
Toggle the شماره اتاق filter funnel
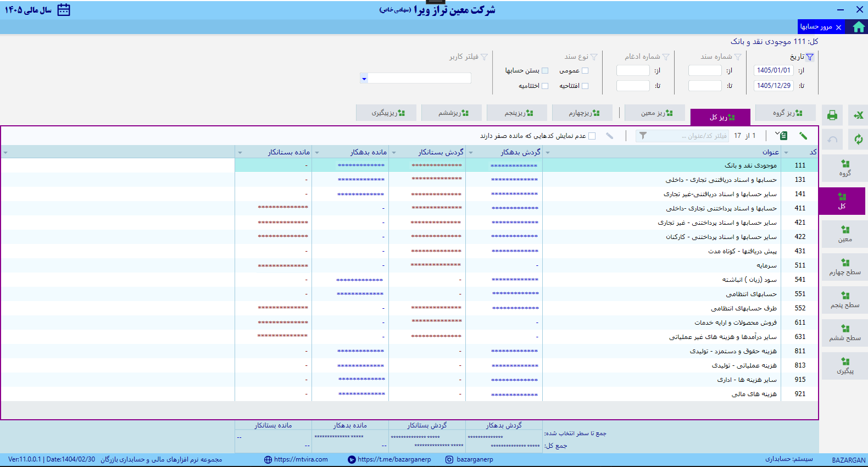(x=666, y=57)
